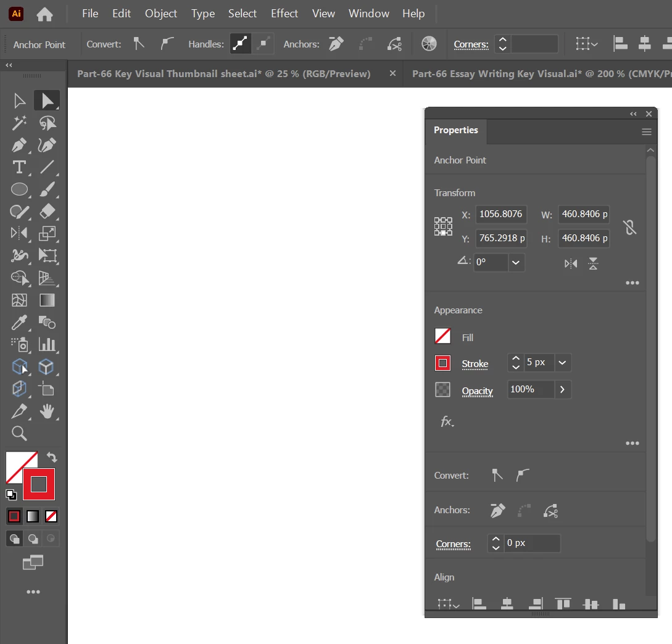Viewport: 672px width, 644px height.
Task: Choose the Shape Builder tool
Action: (x=19, y=278)
